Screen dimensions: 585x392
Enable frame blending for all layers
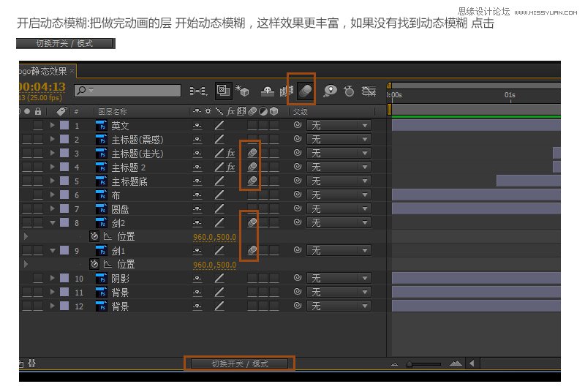[x=286, y=91]
